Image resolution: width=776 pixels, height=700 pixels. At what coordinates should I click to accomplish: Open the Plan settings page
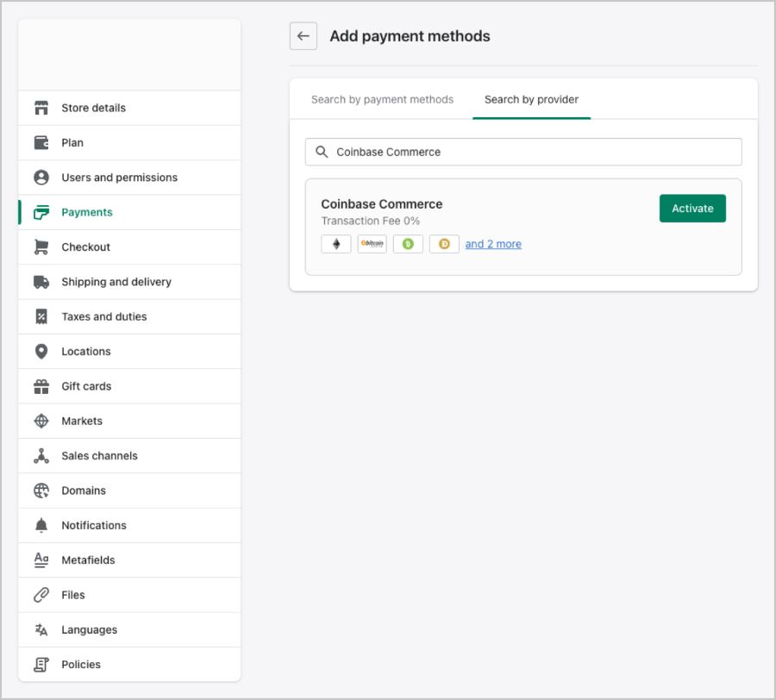(129, 142)
